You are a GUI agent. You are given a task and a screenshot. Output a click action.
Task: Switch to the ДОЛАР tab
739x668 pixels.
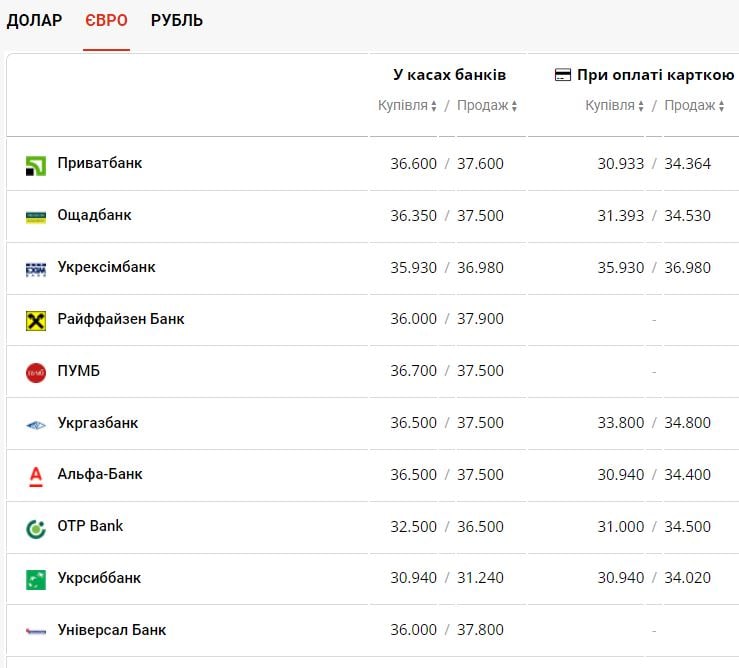tap(35, 21)
